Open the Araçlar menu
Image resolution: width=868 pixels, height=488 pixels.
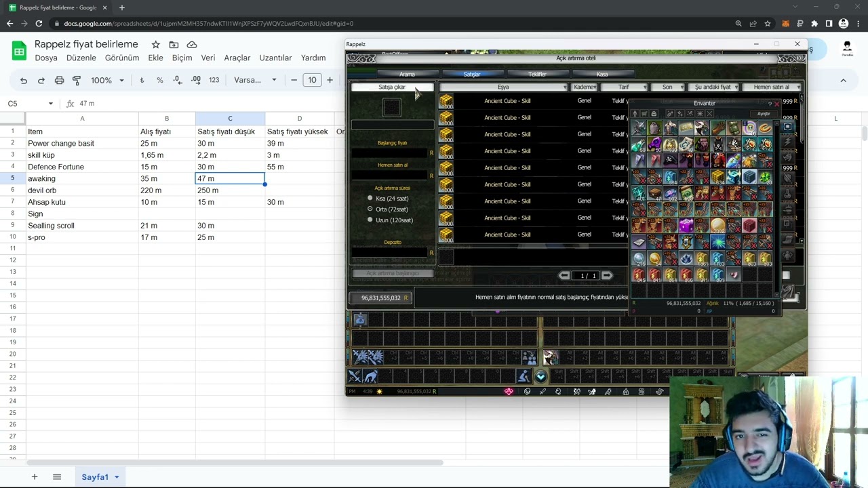tap(237, 58)
